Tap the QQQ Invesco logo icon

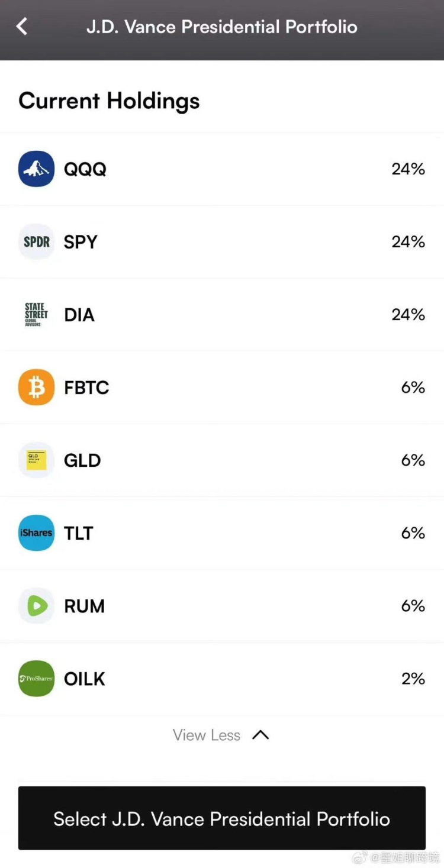(36, 169)
